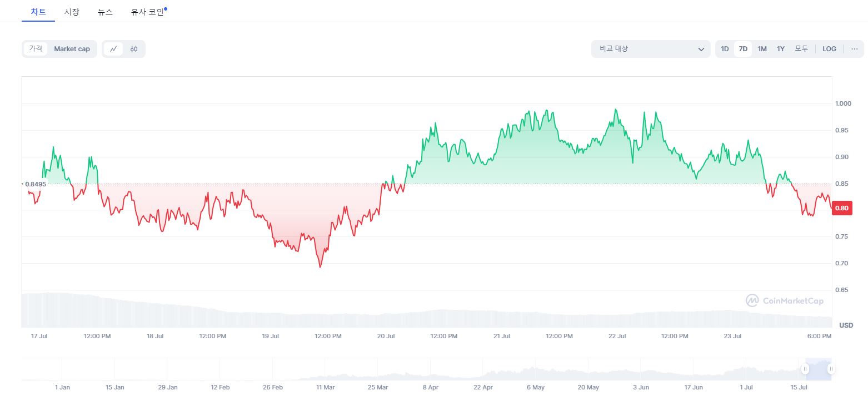This screenshot has width=868, height=405.
Task: Choose the 1D time range
Action: pyautogui.click(x=725, y=49)
